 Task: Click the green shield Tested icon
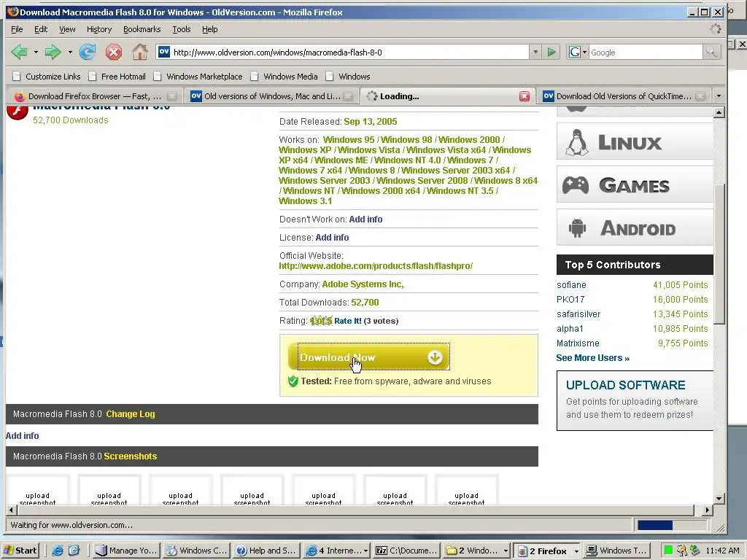(293, 381)
